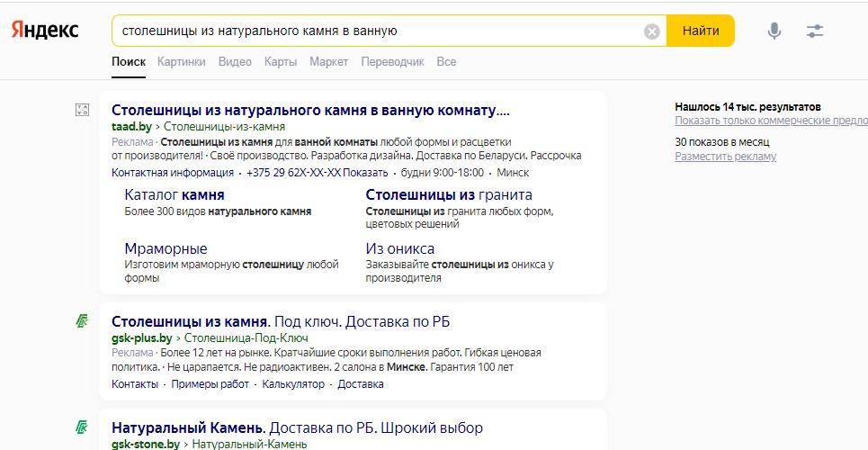The image size is (868, 450).
Task: Open search settings sliders icon
Action: 815,31
